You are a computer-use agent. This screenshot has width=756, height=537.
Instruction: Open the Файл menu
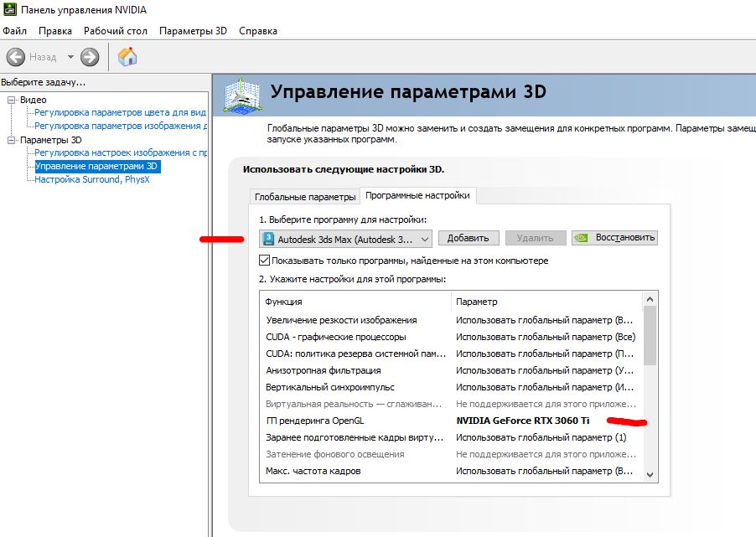(x=14, y=31)
